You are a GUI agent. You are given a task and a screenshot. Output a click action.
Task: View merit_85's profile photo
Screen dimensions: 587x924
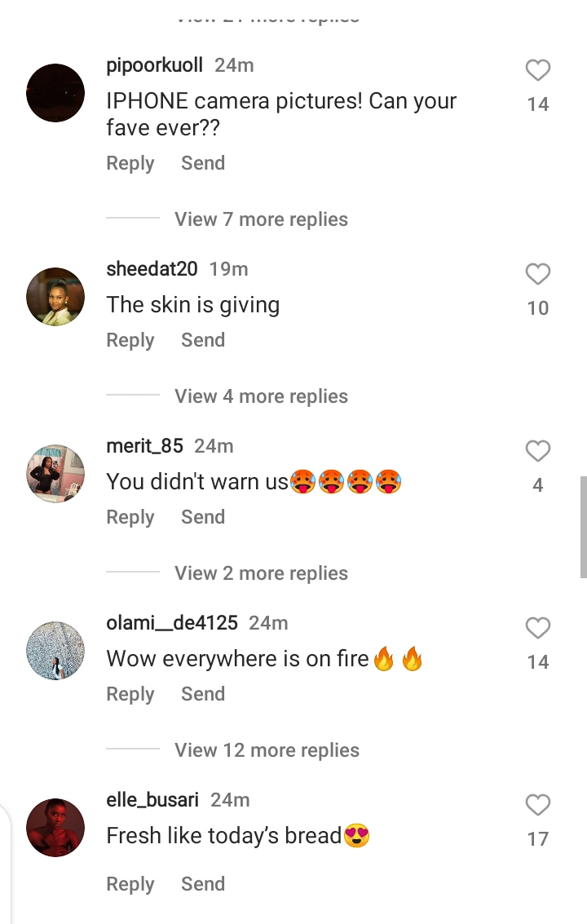[55, 474]
